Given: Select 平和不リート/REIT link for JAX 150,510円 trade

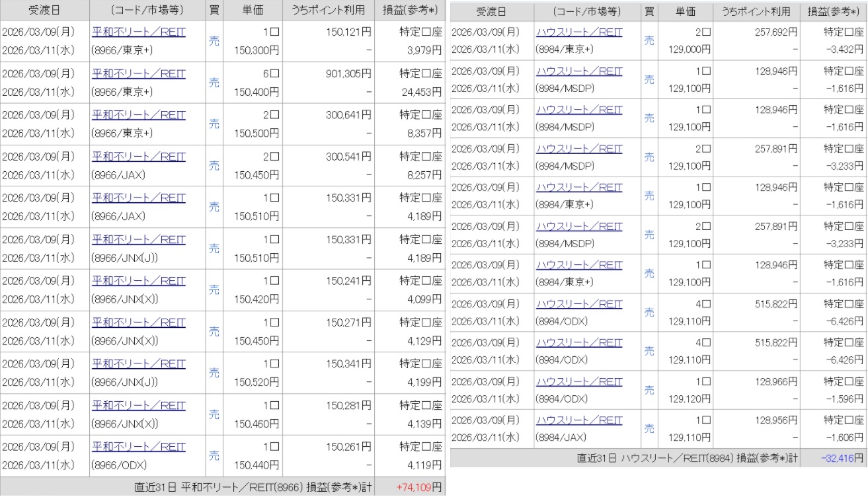Looking at the screenshot, I should 138,198.
